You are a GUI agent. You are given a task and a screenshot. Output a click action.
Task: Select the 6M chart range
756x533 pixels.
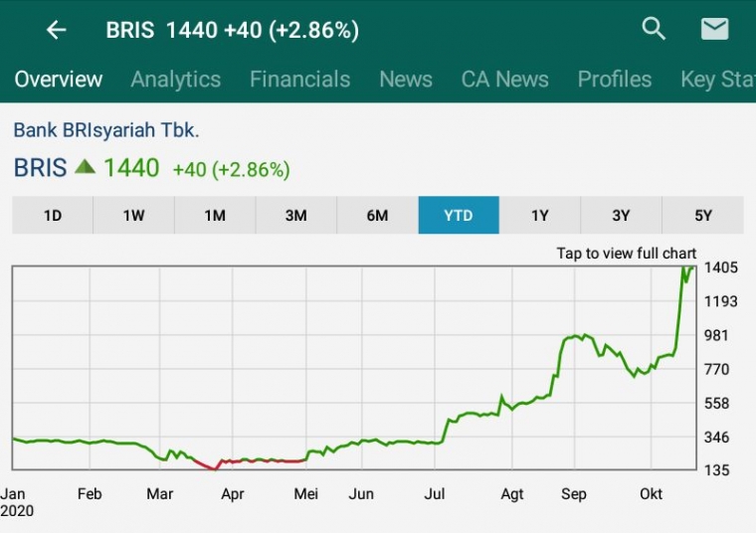tap(378, 215)
